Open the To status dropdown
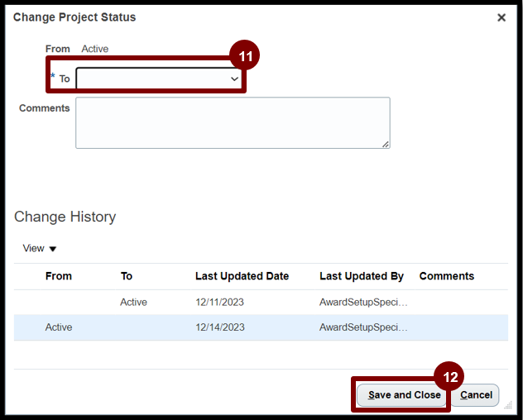Screen dimensions: 523x420 click(x=159, y=79)
